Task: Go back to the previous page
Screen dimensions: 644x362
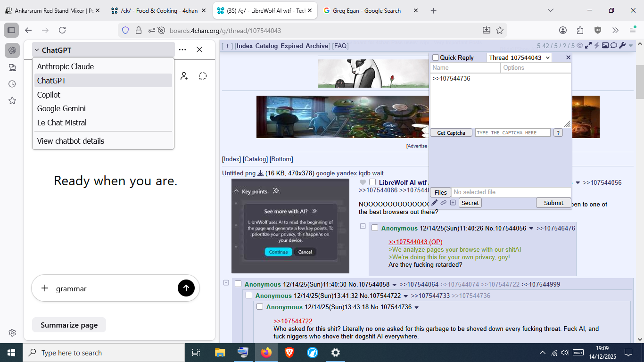Action: tap(28, 30)
